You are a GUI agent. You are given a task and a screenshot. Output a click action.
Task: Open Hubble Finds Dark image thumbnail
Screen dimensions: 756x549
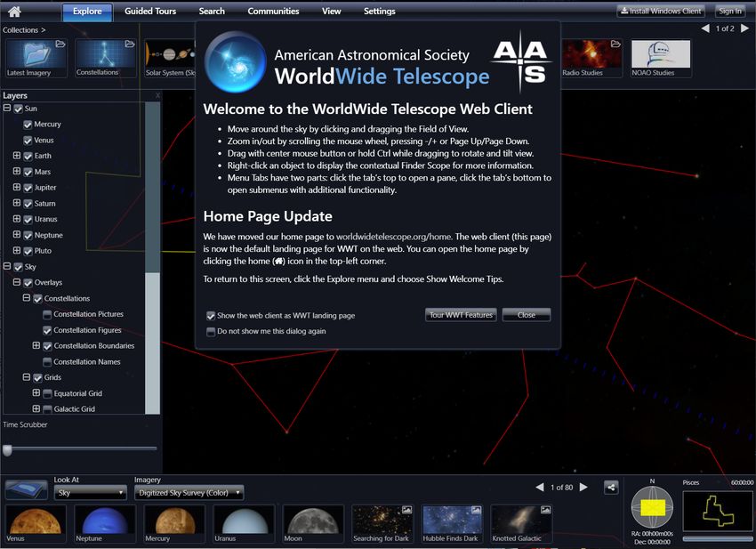pyautogui.click(x=452, y=524)
